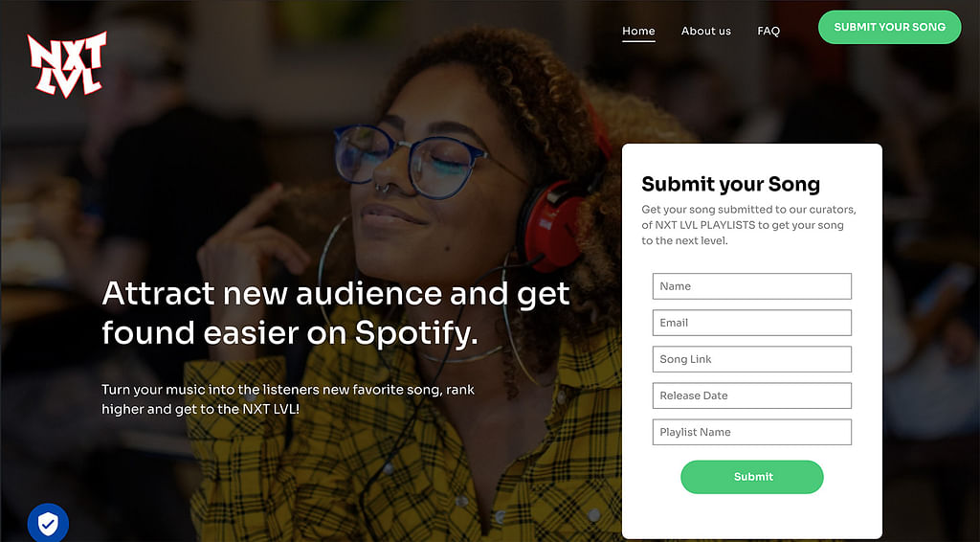This screenshot has height=542, width=980.
Task: Click the Attract new audience headline
Action: (336, 312)
